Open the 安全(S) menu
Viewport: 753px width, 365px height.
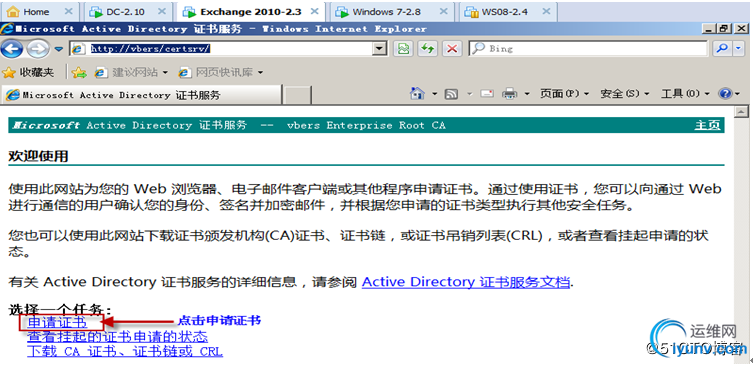click(625, 94)
